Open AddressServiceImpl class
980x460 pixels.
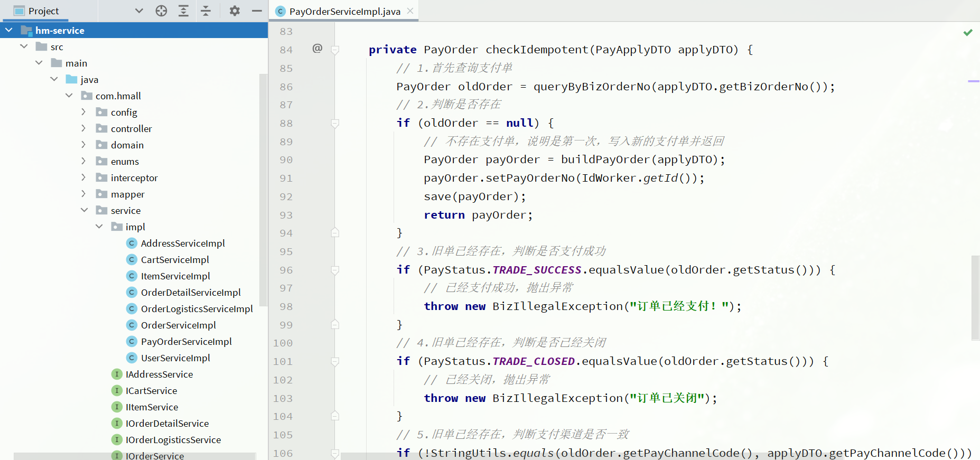tap(183, 243)
